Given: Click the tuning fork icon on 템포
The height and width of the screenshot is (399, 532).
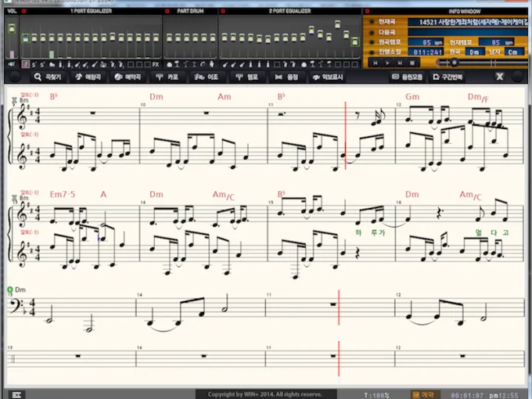Looking at the screenshot, I should coord(239,77).
